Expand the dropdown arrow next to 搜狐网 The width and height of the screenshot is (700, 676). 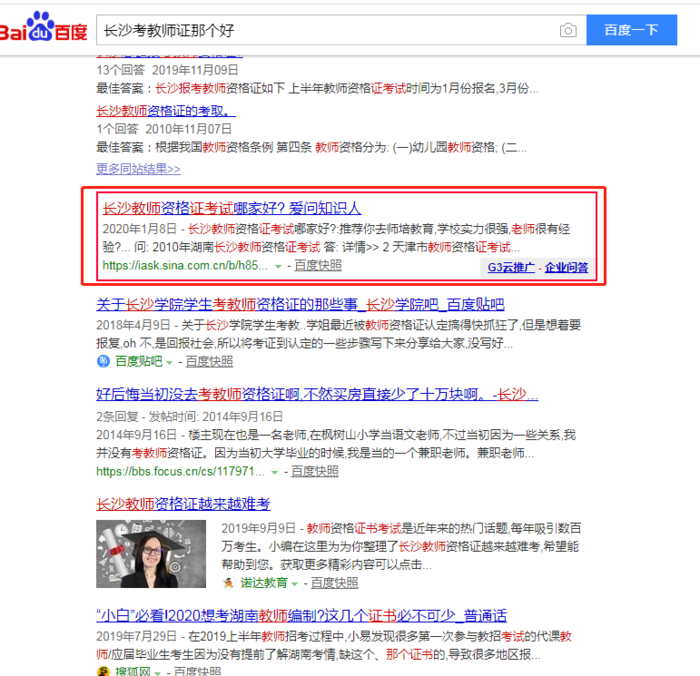(157, 672)
